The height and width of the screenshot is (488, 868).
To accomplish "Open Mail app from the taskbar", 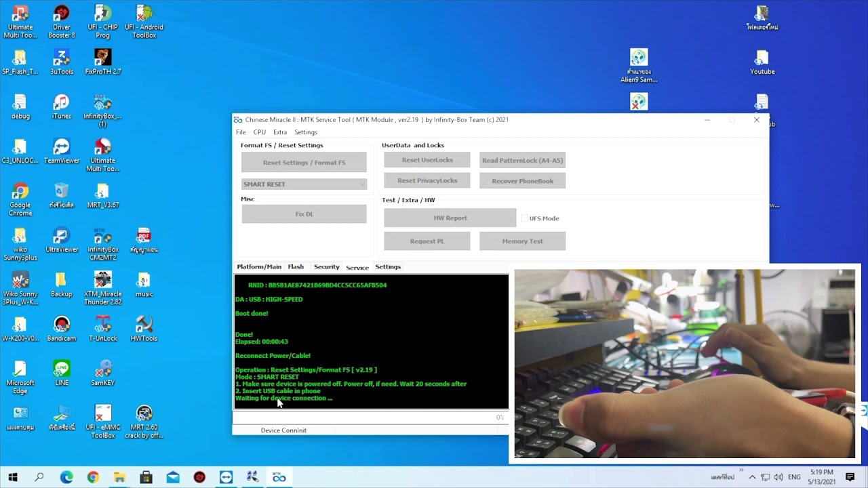I will coord(173,477).
